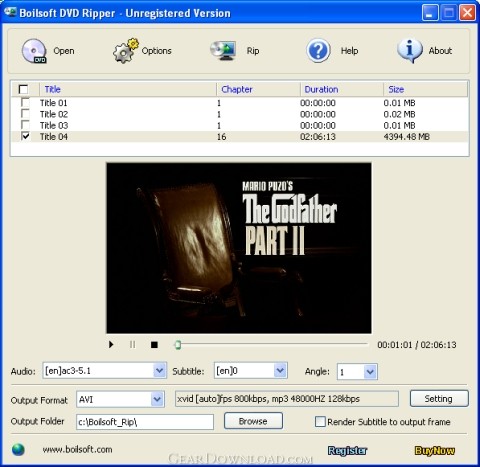Check the Title 01 checkbox
480x467 pixels.
pyautogui.click(x=25, y=102)
